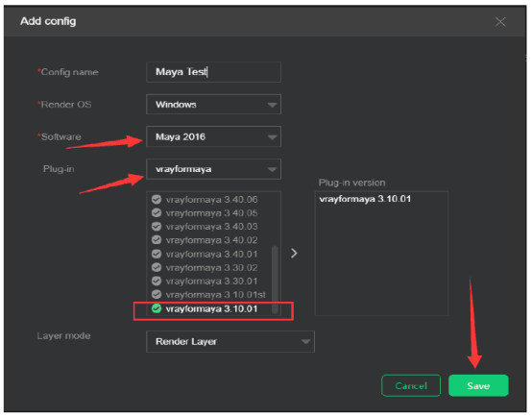This screenshot has height=417, width=532.
Task: Focus the Config name text field
Action: [213, 72]
